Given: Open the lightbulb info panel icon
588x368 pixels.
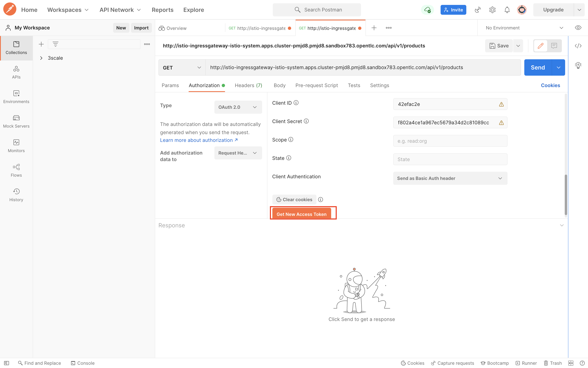Looking at the screenshot, I should (578, 65).
